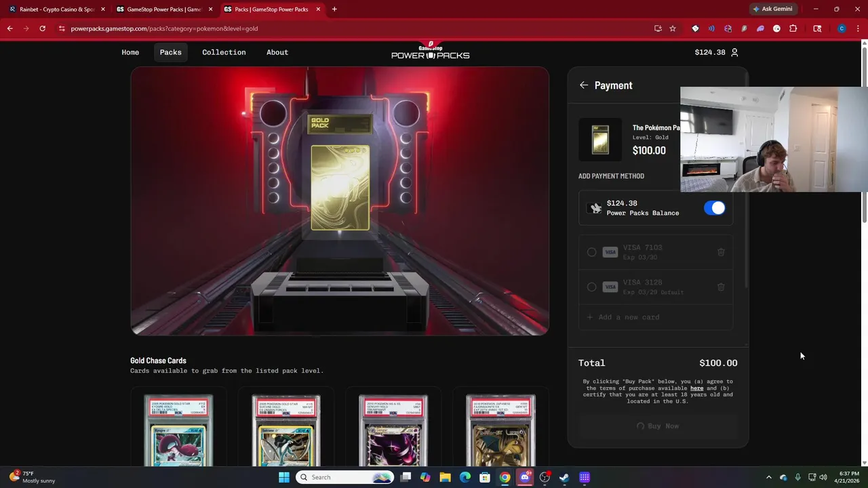Image resolution: width=868 pixels, height=488 pixels.
Task: Click the Ask Gemini button
Action: click(772, 9)
